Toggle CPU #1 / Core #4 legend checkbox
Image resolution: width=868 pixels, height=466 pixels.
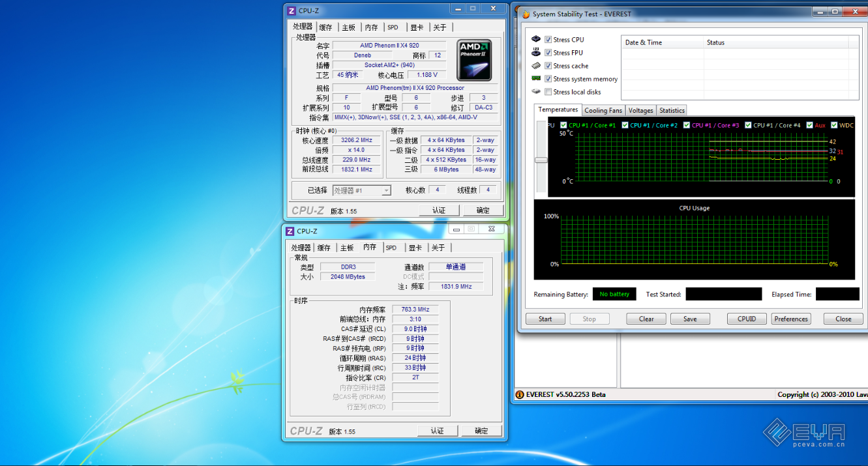pos(749,125)
